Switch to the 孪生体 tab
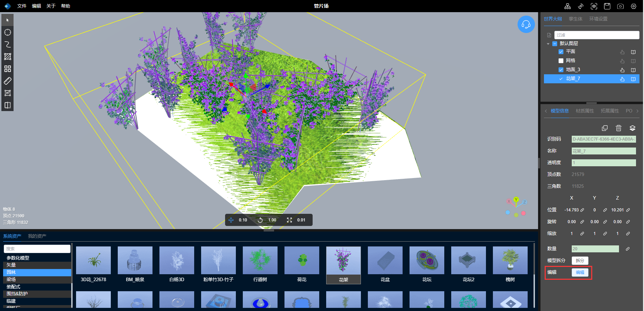Viewport: 644px width, 311px height. click(576, 19)
